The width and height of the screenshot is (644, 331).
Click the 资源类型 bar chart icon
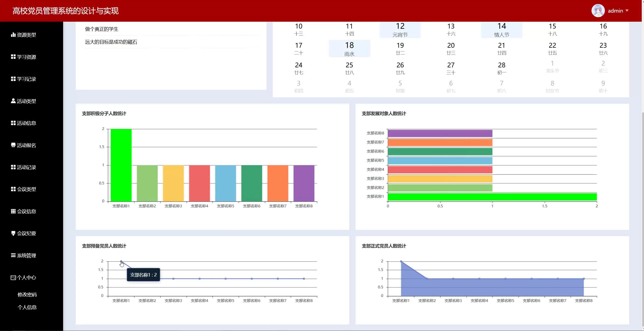13,35
